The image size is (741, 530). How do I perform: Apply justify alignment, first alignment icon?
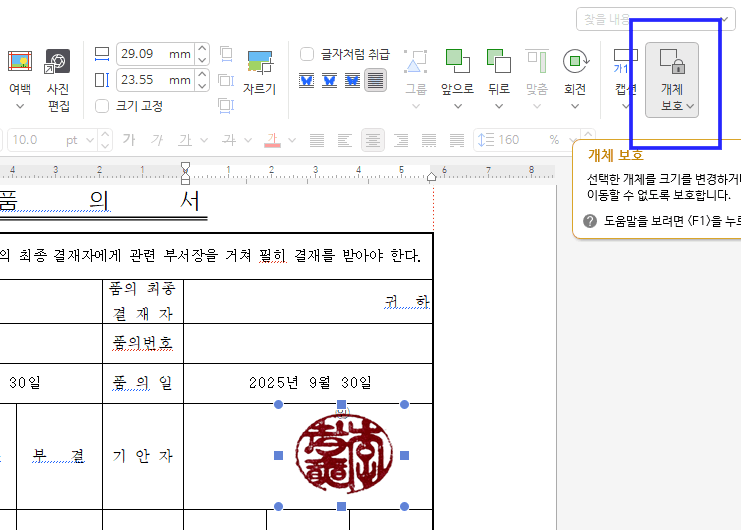coord(317,140)
